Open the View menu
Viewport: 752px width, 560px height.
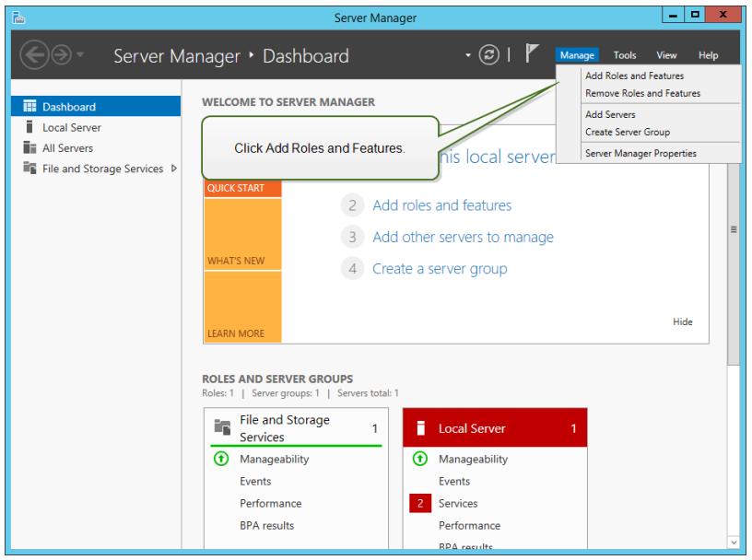(666, 55)
